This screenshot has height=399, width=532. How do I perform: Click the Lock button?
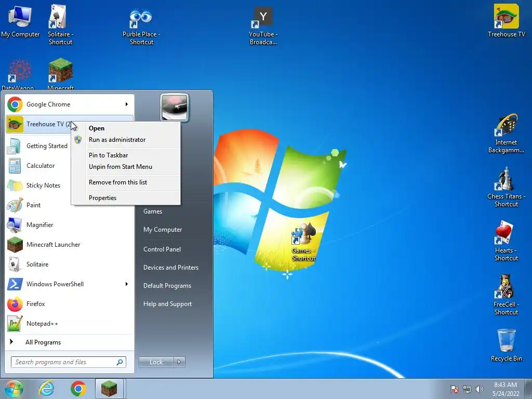coord(156,362)
